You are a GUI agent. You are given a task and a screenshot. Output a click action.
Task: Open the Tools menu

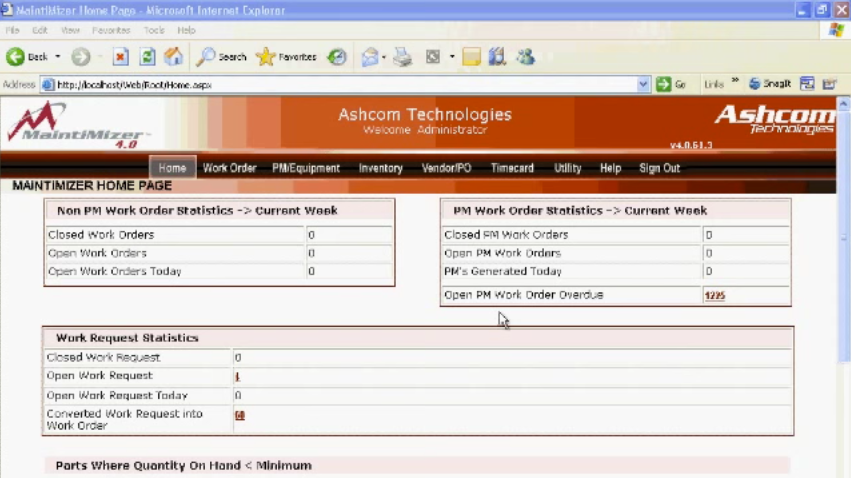point(154,30)
